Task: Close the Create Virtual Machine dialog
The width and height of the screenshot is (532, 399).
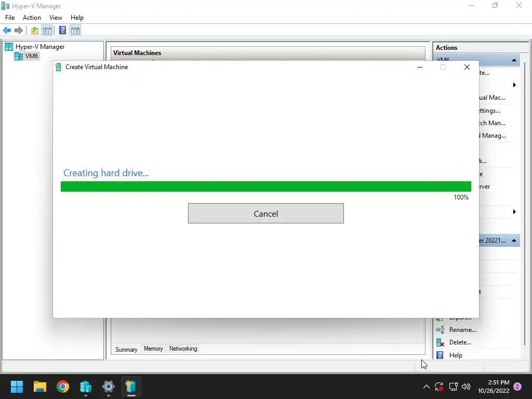Action: coord(467,67)
